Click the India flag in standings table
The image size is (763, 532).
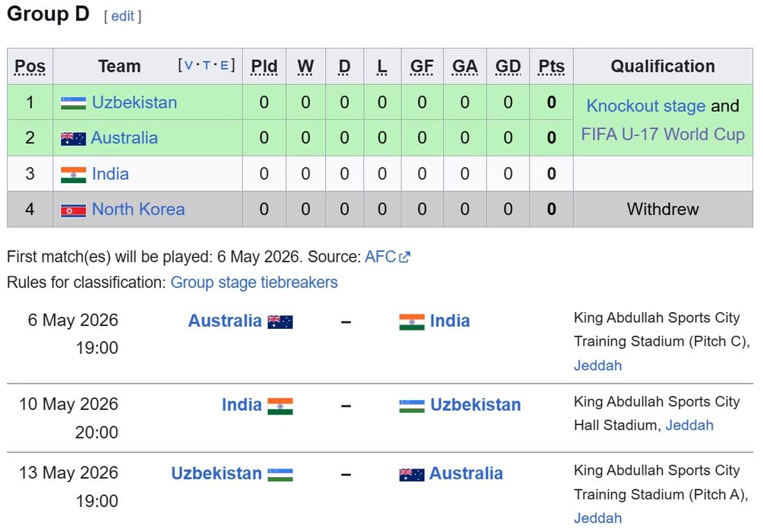[x=73, y=175]
